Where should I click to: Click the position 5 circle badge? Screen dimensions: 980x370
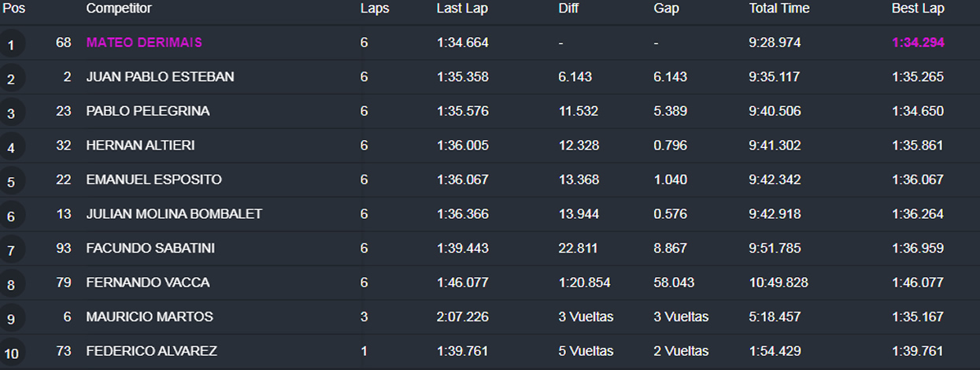(11, 181)
